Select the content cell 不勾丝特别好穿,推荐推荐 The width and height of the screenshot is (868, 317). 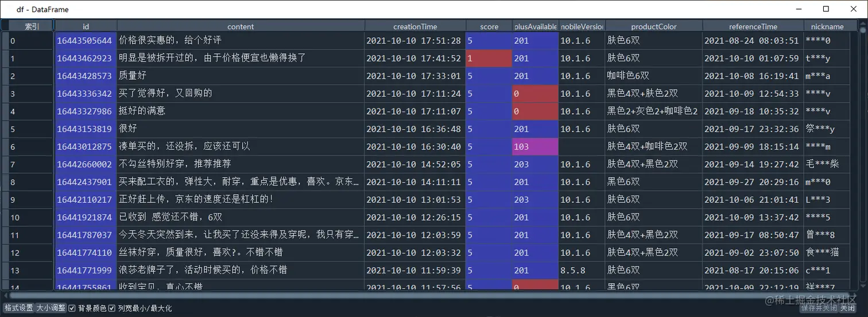pos(241,164)
